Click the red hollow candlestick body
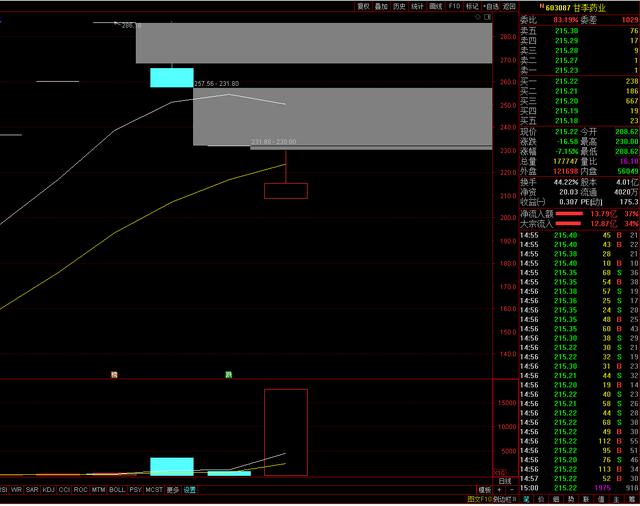Viewport: 640px width, 506px height. 286,191
